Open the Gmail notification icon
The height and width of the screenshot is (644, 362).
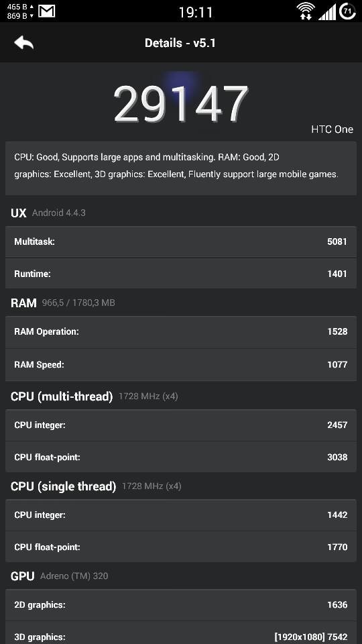pyautogui.click(x=46, y=11)
